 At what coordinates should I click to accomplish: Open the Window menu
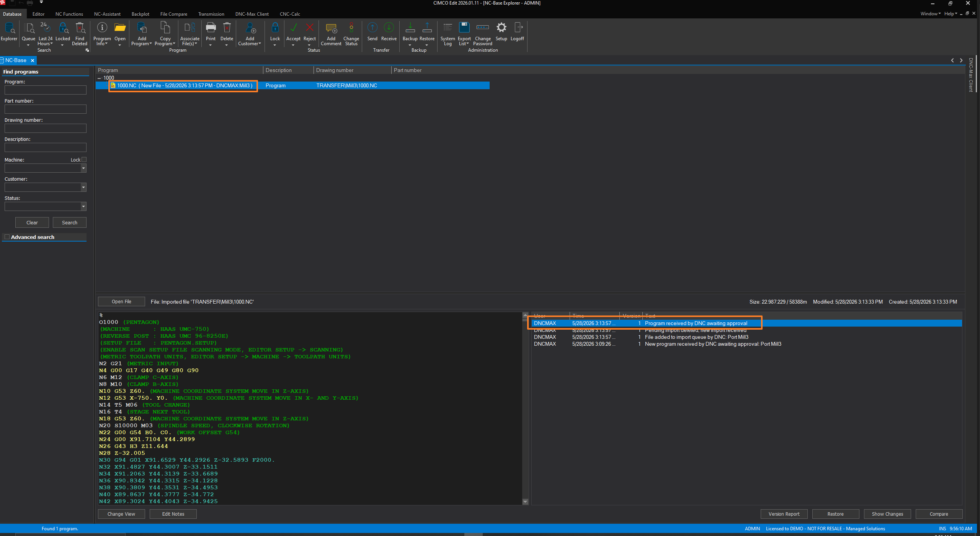pos(930,14)
